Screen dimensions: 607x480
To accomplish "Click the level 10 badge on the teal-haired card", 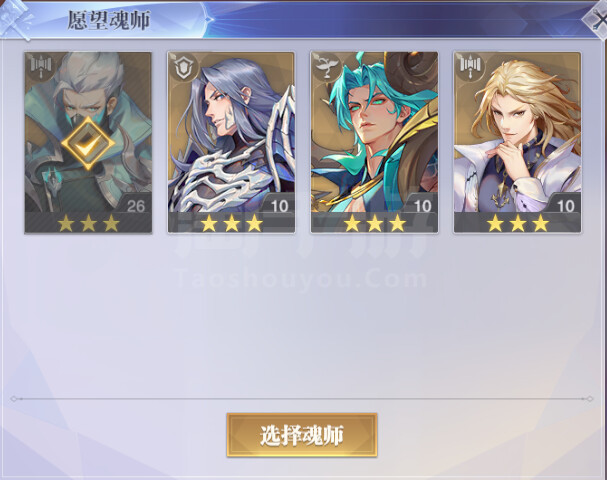I will [x=422, y=205].
